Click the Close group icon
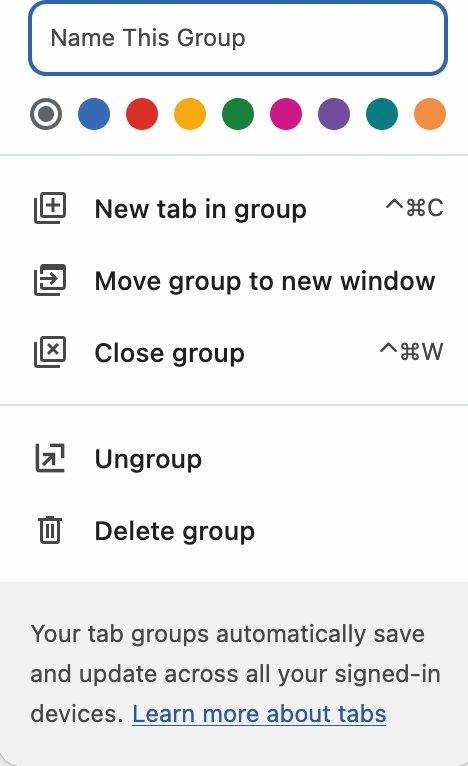 (50, 352)
